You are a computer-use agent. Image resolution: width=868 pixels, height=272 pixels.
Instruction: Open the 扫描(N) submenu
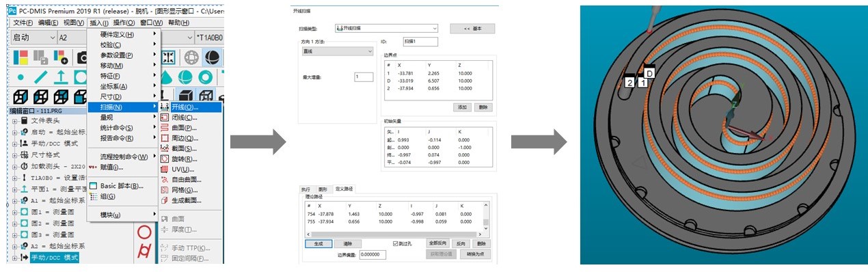[x=123, y=107]
